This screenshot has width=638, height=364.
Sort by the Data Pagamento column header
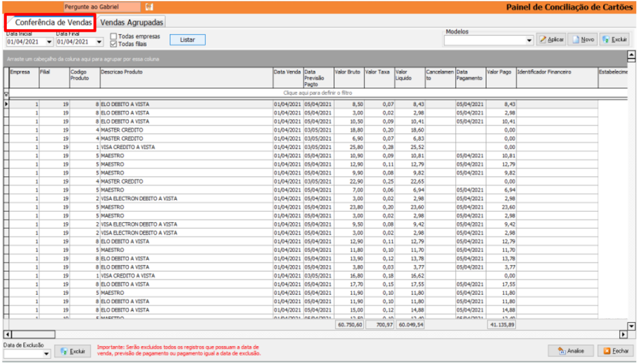[471, 78]
